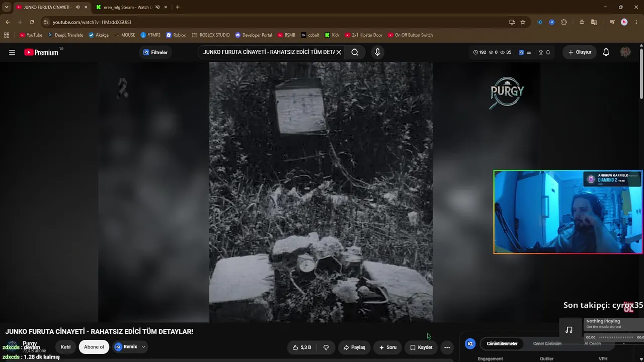Open the Kick bookmark
The image size is (644, 362).
(x=332, y=35)
